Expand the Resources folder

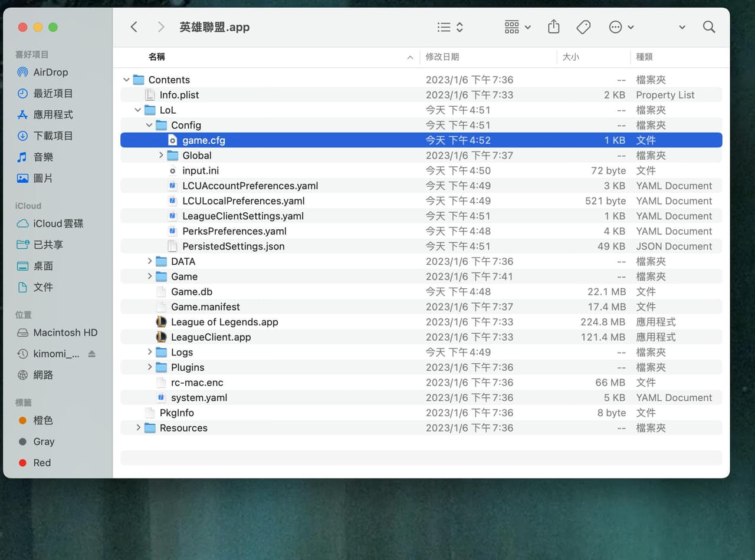click(138, 428)
